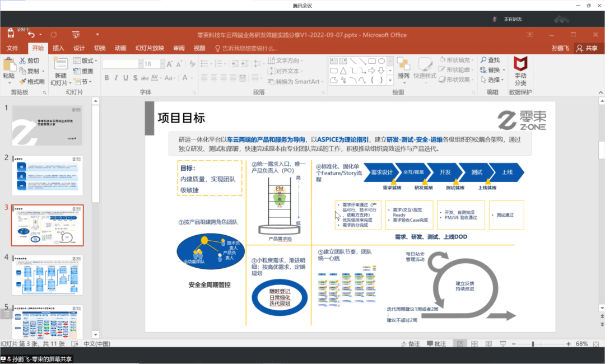Toggle bulleted list formatting
605x364 pixels.
point(206,64)
